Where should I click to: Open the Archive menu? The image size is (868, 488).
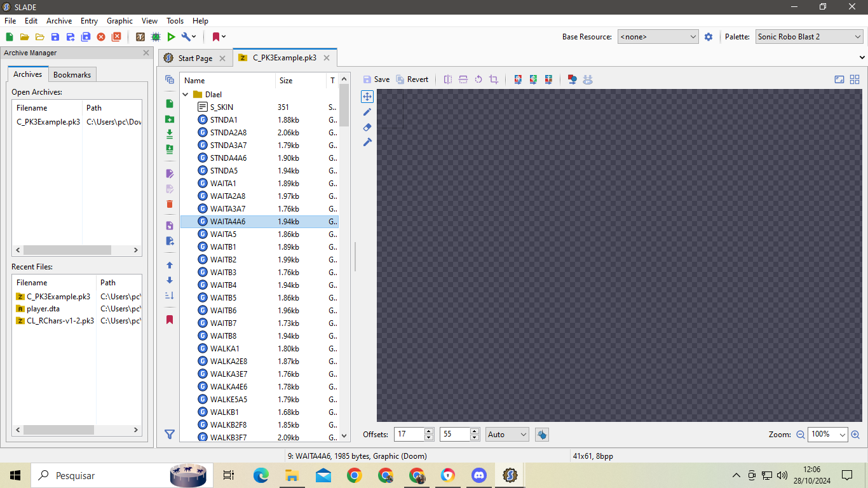click(x=59, y=21)
